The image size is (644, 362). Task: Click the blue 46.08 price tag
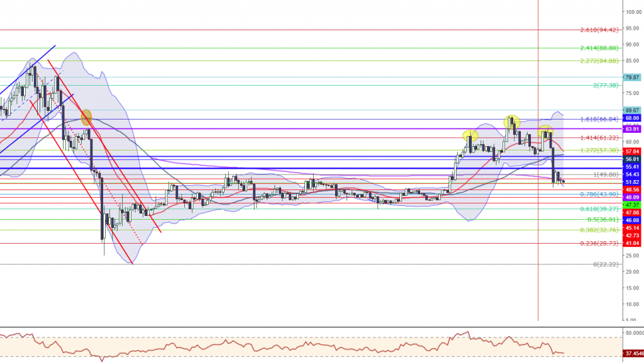click(x=632, y=220)
